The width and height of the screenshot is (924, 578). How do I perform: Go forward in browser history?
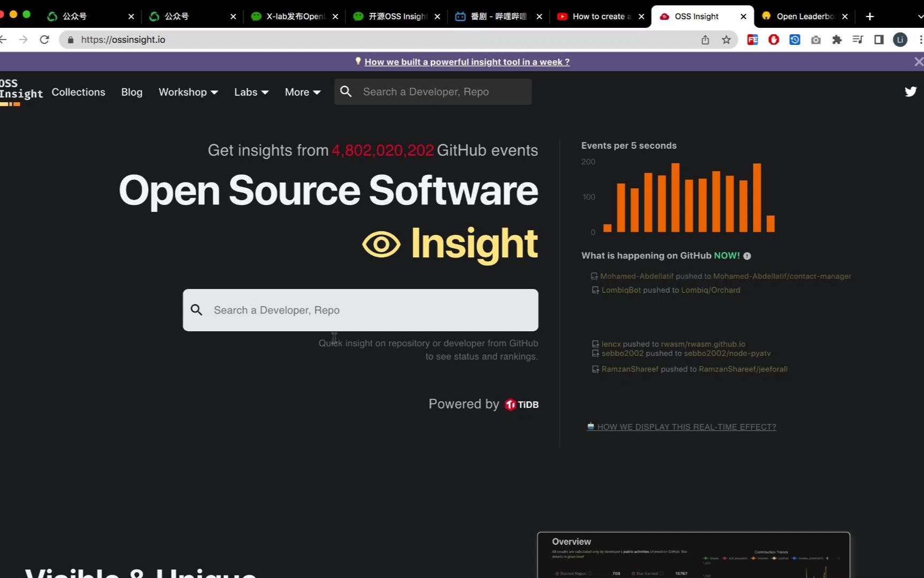23,40
